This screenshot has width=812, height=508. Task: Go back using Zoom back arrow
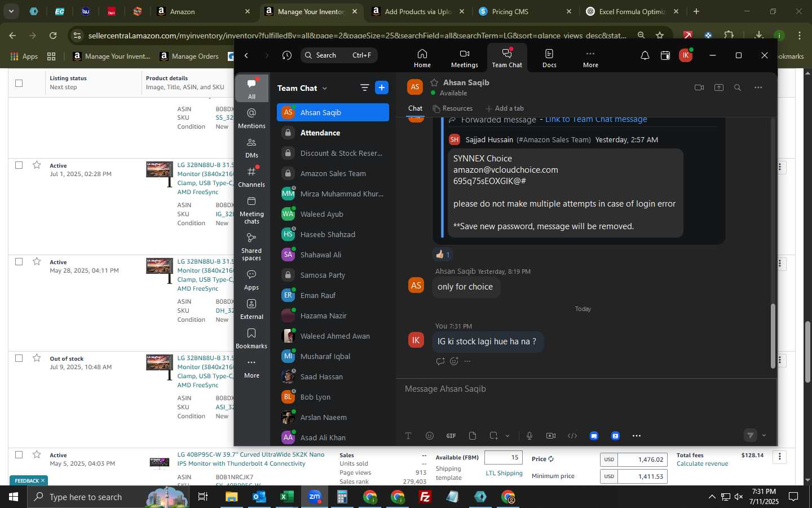coord(246,55)
